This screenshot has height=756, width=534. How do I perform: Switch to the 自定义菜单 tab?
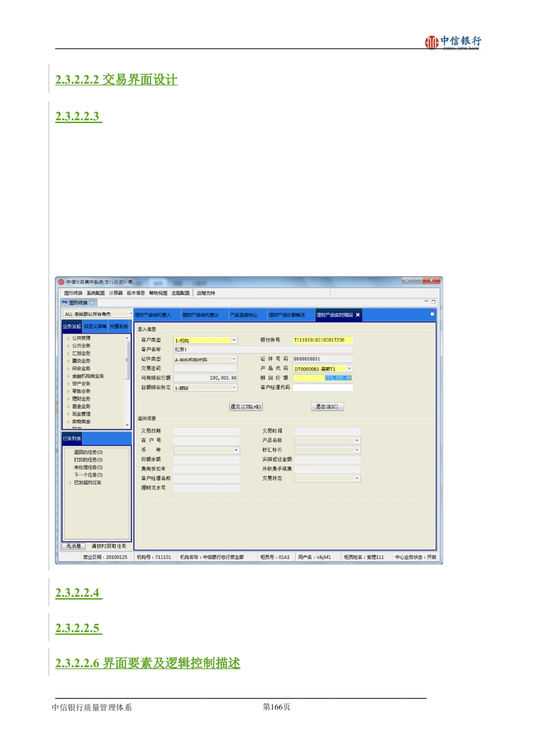(95, 326)
